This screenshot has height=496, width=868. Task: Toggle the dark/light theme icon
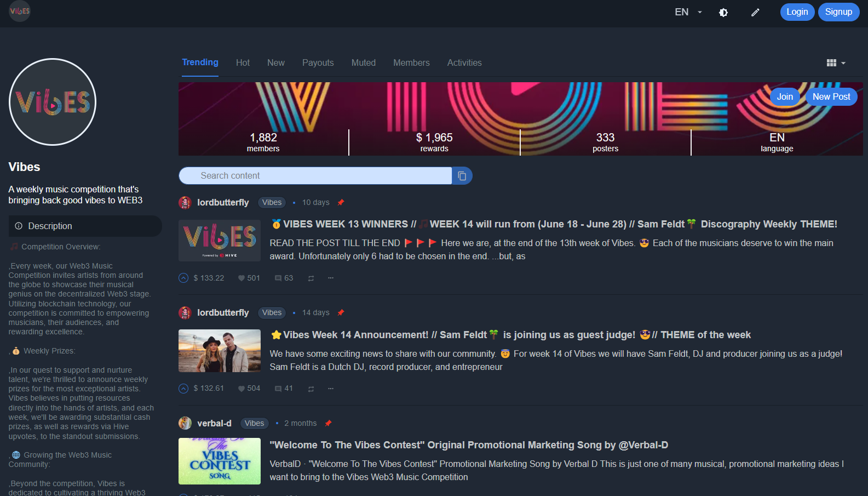click(723, 12)
